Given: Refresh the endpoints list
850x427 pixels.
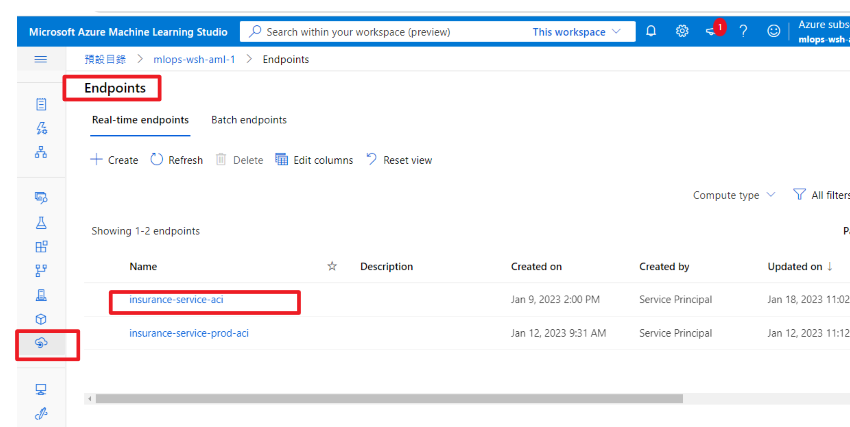Looking at the screenshot, I should click(177, 160).
